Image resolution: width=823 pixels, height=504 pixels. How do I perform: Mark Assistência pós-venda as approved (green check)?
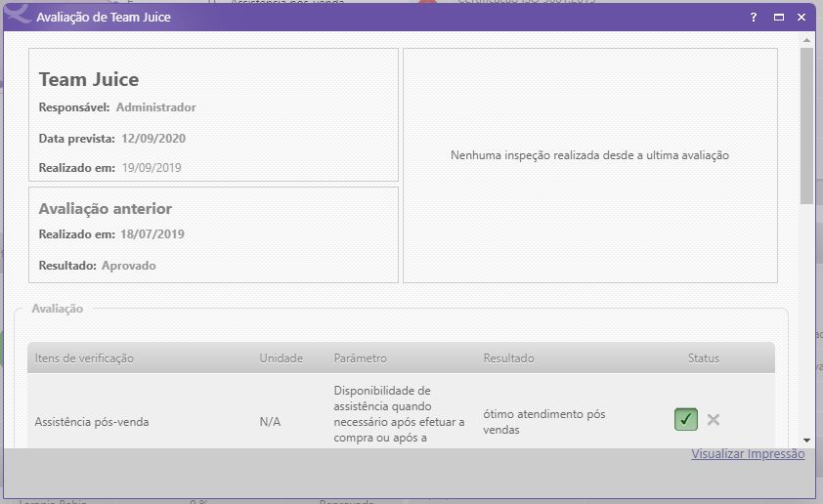pyautogui.click(x=686, y=420)
